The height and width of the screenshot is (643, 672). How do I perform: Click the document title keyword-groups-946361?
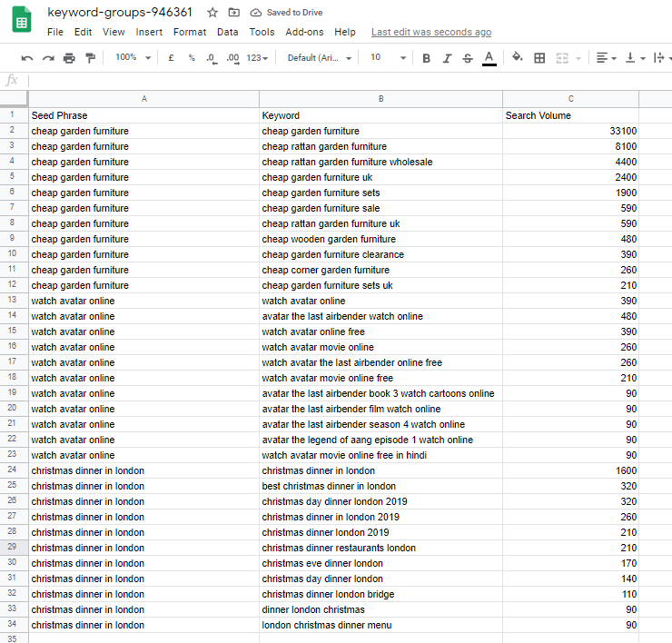point(120,12)
